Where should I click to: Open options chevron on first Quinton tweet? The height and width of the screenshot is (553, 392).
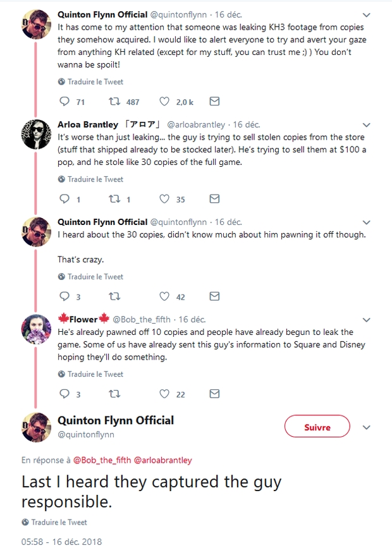(x=367, y=14)
